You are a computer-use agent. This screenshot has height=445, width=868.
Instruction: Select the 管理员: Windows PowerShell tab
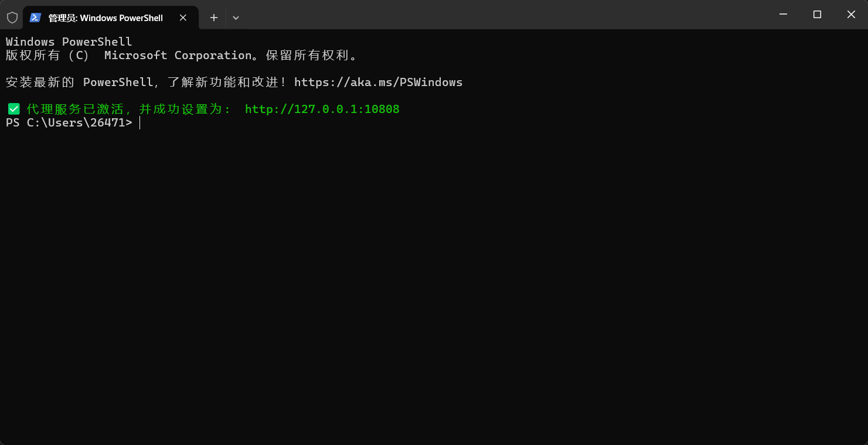pyautogui.click(x=105, y=18)
